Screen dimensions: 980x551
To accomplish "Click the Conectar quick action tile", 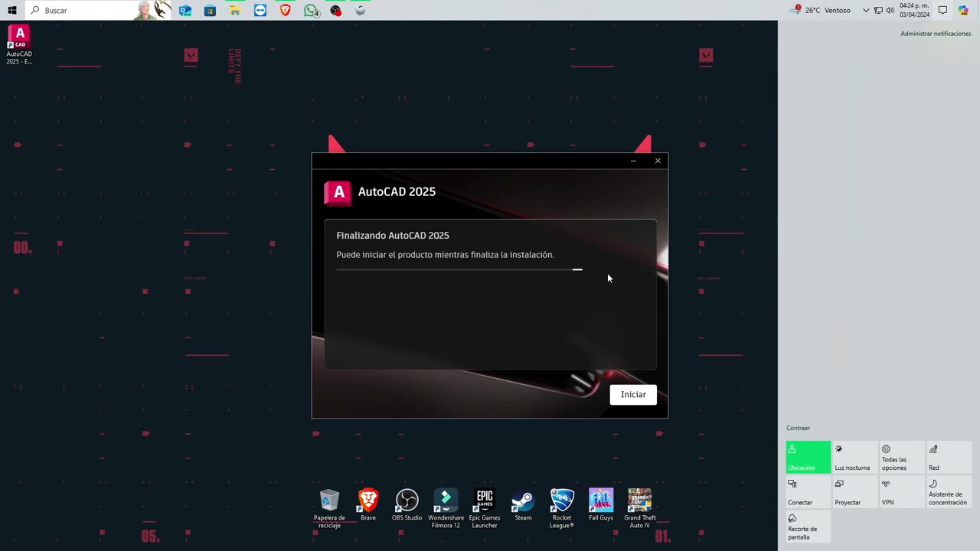I will (808, 491).
